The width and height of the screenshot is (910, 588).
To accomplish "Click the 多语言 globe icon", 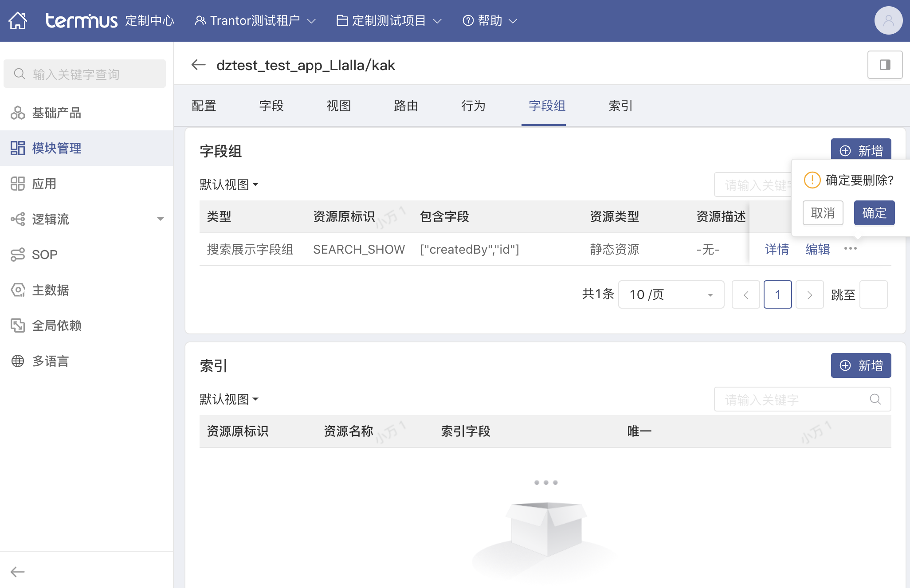I will click(x=18, y=361).
